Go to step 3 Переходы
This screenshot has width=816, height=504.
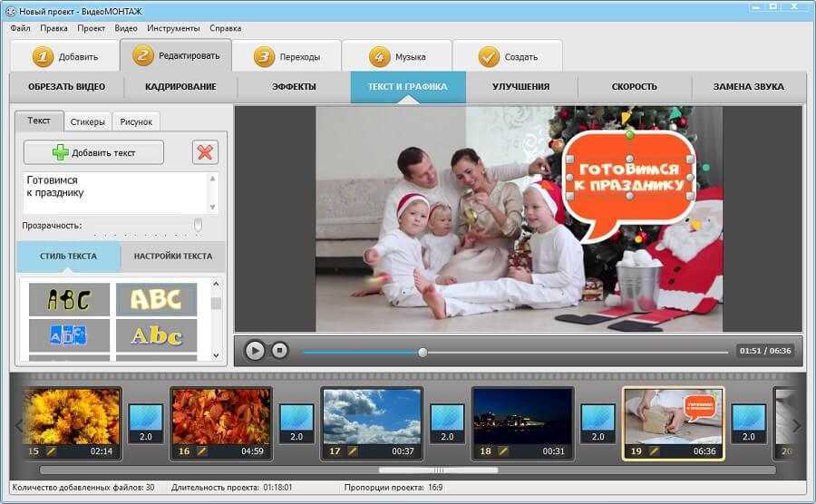[287, 57]
